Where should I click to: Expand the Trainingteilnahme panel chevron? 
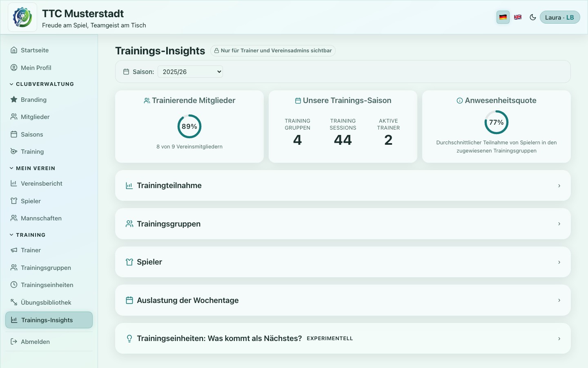pyautogui.click(x=559, y=186)
